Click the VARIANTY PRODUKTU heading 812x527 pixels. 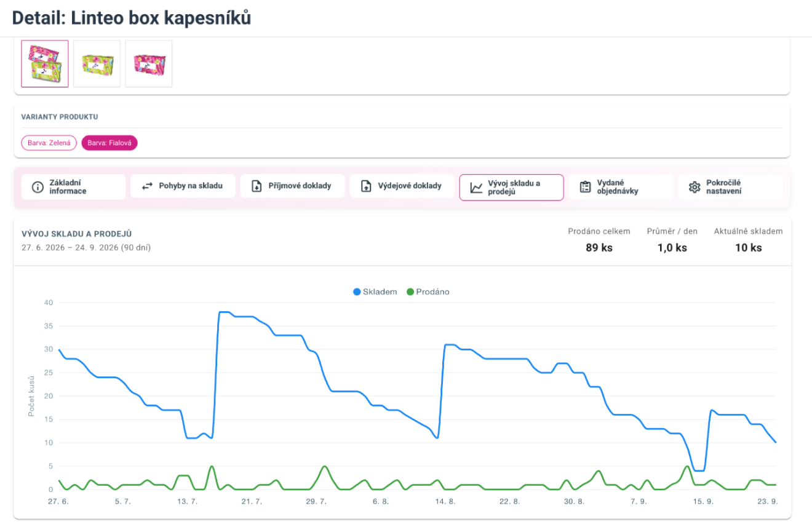(60, 117)
